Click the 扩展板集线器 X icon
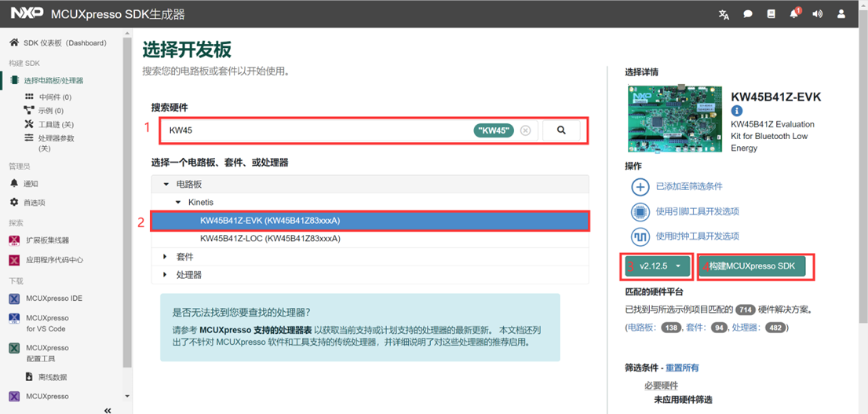The width and height of the screenshot is (868, 414). click(14, 240)
